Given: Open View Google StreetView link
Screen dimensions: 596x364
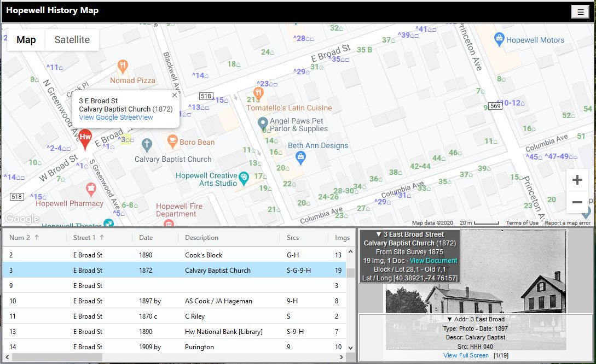Looking at the screenshot, I should coord(116,118).
